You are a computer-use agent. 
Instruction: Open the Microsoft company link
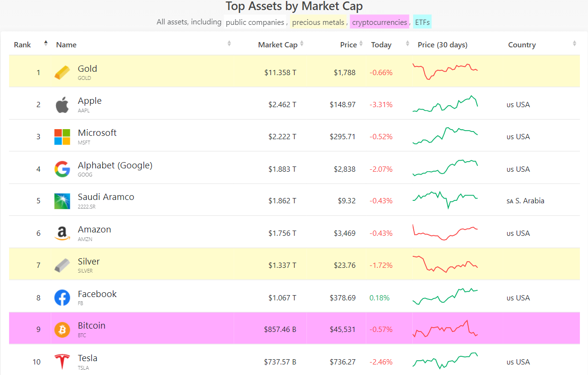[97, 133]
